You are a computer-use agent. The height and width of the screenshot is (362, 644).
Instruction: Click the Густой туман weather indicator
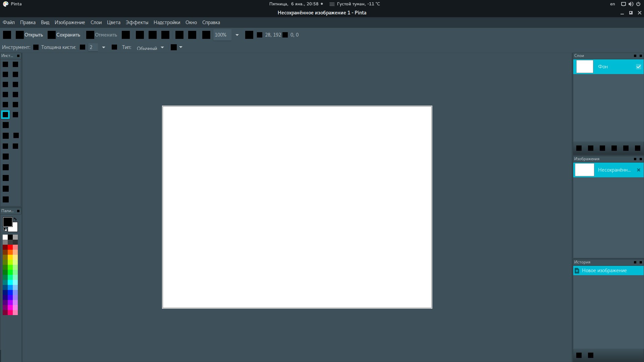click(x=355, y=4)
